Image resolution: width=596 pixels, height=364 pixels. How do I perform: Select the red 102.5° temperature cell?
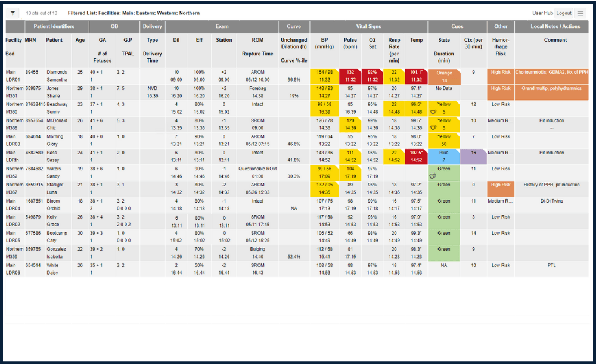pos(416,156)
